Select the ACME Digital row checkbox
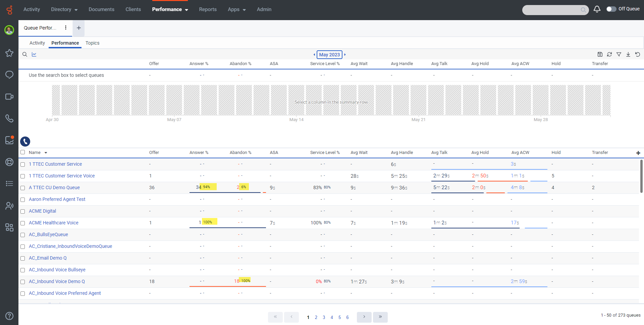 pyautogui.click(x=23, y=211)
